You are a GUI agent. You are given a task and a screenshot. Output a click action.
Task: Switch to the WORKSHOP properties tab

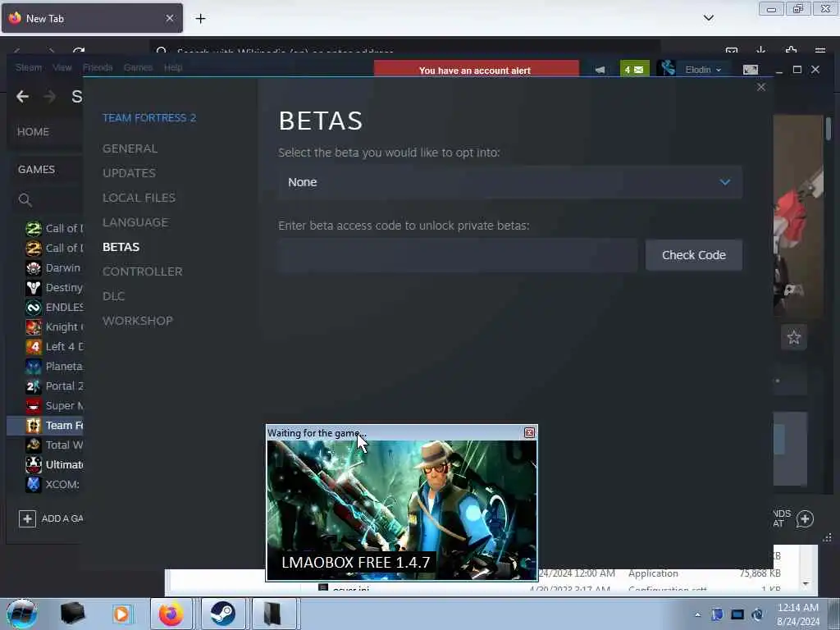click(x=138, y=321)
